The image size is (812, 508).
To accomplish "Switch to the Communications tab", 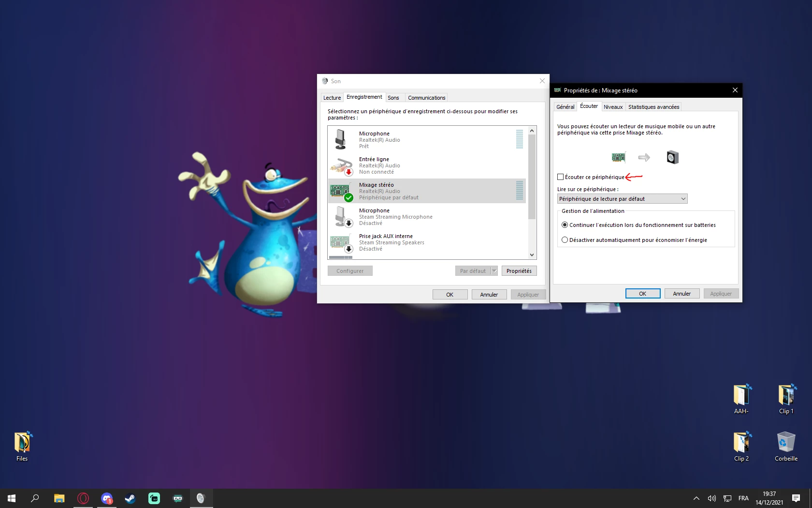I will [x=426, y=98].
